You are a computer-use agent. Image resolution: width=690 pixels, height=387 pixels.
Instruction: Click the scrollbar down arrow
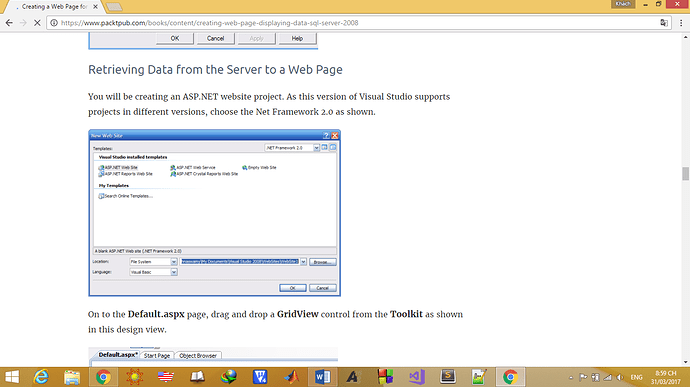pyautogui.click(x=686, y=362)
